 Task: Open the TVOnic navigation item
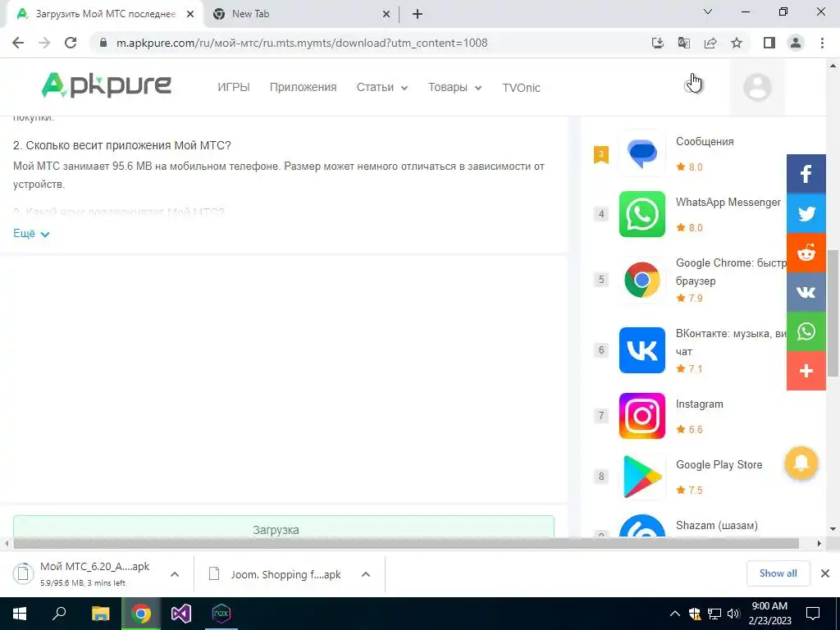tap(521, 88)
